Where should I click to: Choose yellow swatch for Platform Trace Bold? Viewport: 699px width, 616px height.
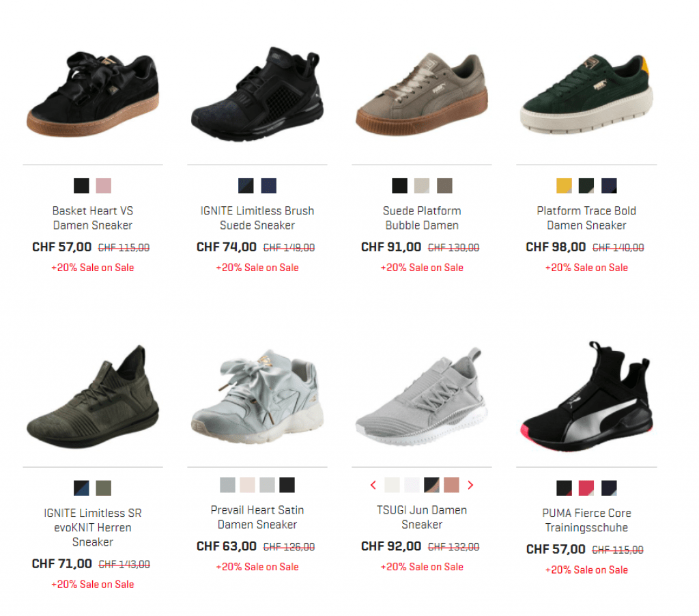(x=564, y=186)
